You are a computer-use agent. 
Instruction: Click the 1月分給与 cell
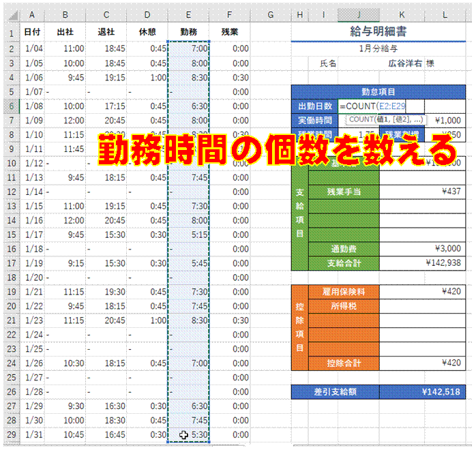378,48
